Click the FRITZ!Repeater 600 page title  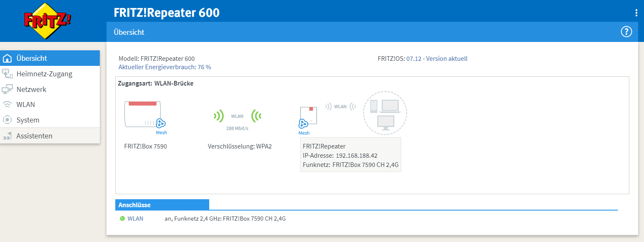[x=166, y=13]
